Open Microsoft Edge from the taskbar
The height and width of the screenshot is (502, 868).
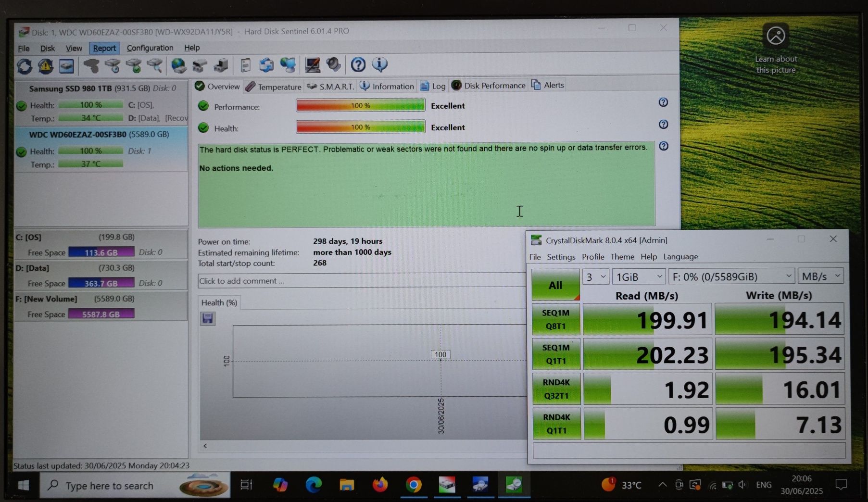(314, 485)
